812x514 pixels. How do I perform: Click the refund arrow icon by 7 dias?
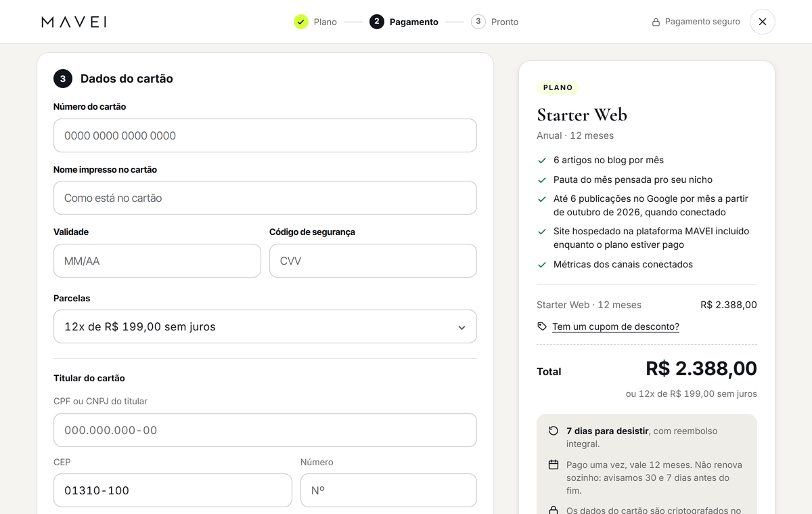554,431
